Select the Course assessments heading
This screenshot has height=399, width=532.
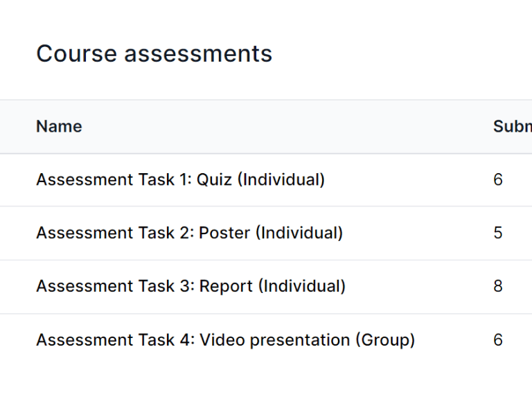pyautogui.click(x=154, y=54)
